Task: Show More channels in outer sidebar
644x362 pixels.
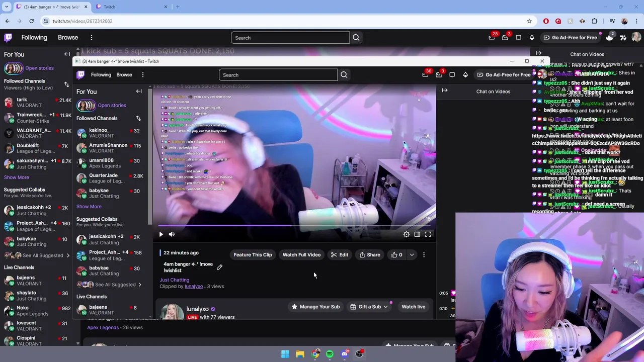Action: [17, 177]
